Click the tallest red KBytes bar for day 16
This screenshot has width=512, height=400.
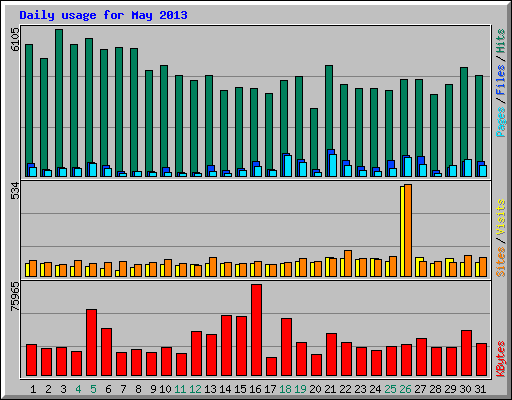pyautogui.click(x=256, y=330)
